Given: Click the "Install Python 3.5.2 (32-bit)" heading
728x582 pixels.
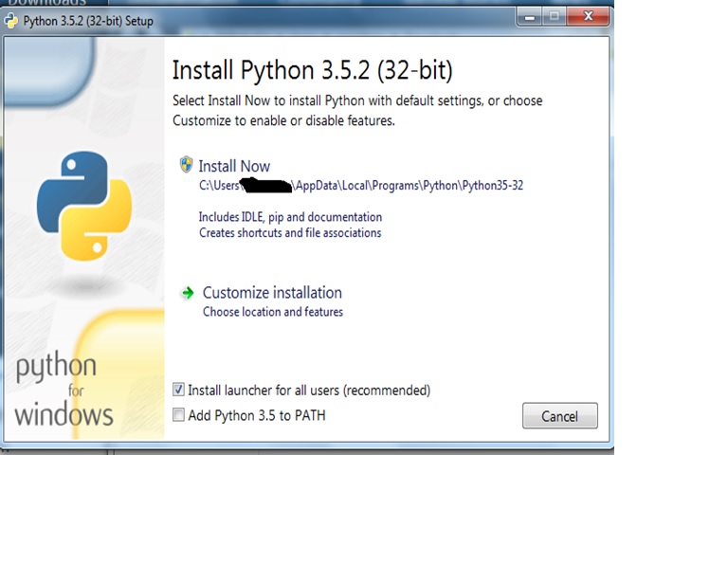Looking at the screenshot, I should pos(312,70).
